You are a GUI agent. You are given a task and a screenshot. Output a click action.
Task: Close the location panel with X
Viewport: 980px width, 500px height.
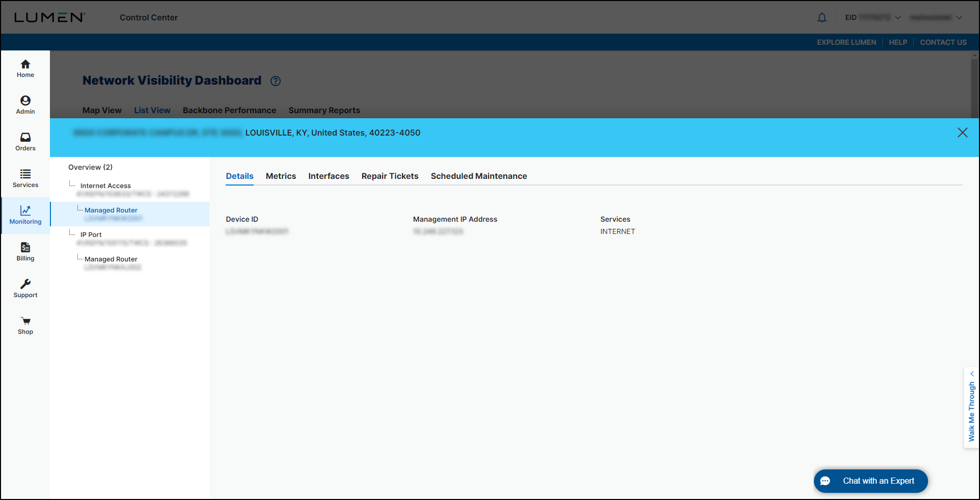coord(963,133)
